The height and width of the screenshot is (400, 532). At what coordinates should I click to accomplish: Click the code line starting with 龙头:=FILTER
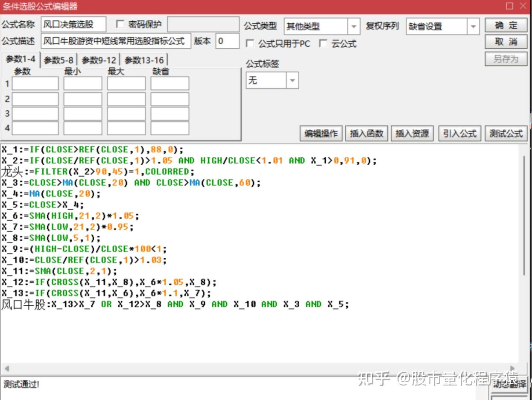[98, 172]
